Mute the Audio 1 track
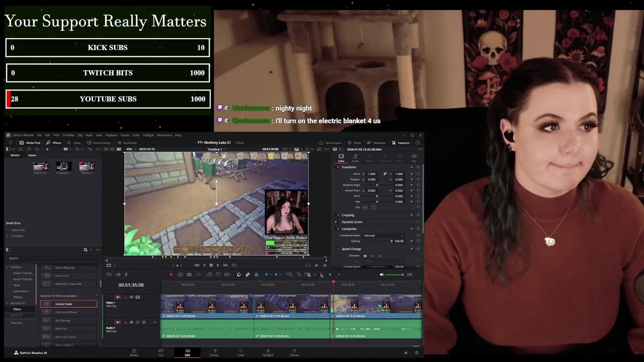The height and width of the screenshot is (362, 644). [144, 322]
